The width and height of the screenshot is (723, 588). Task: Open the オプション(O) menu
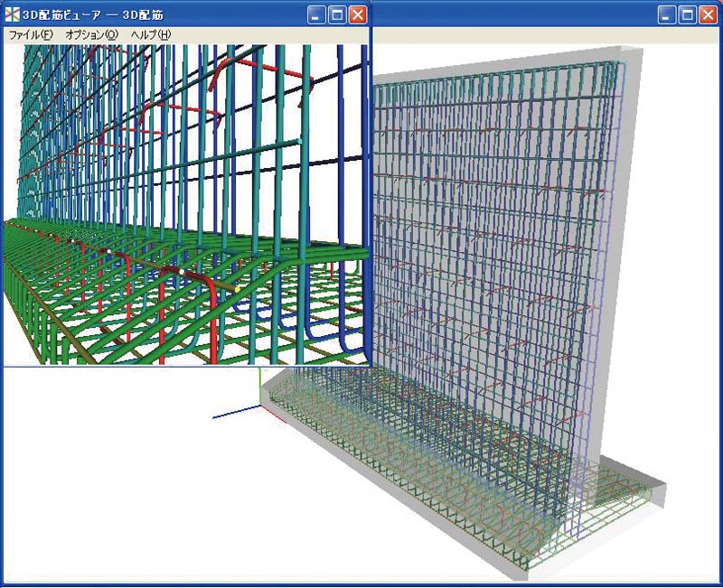pos(92,34)
